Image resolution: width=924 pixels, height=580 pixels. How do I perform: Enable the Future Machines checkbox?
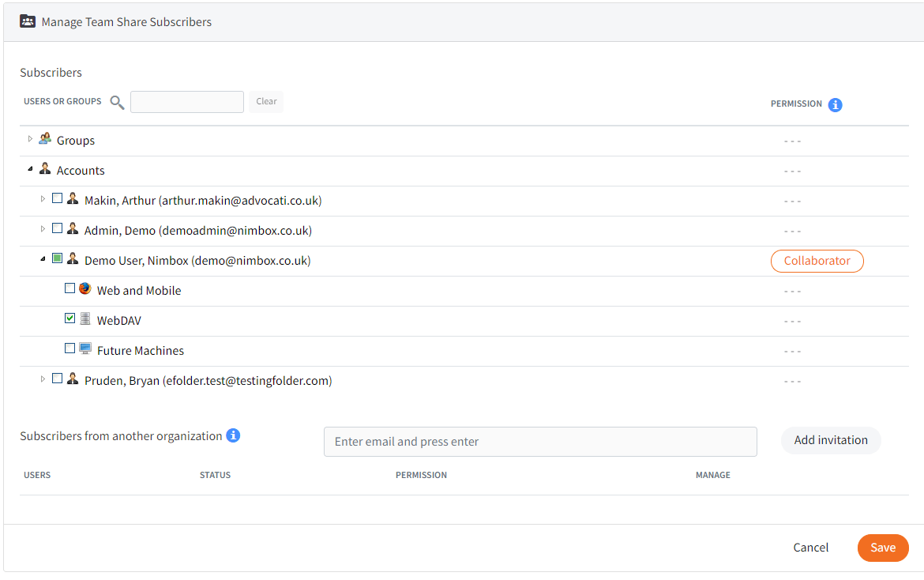(x=69, y=348)
